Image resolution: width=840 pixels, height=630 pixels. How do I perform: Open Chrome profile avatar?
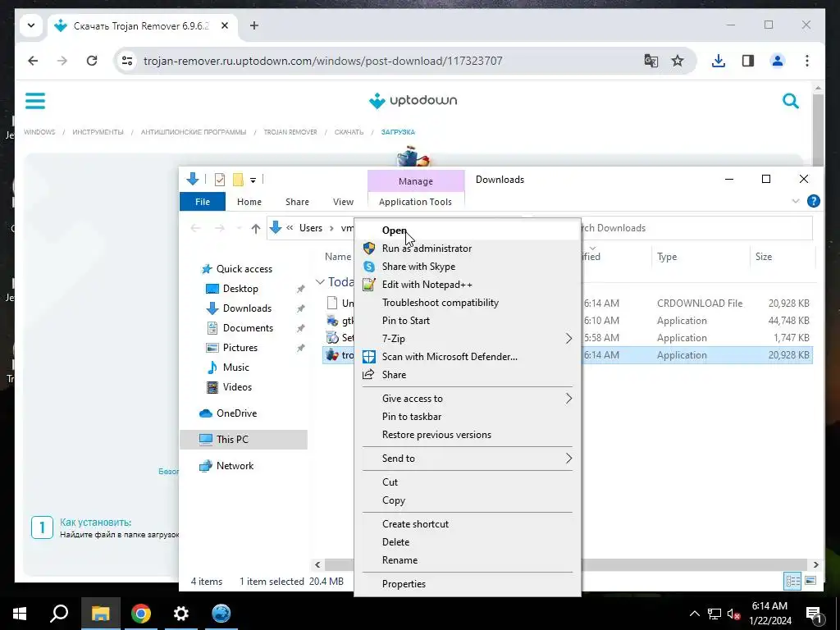tap(778, 61)
